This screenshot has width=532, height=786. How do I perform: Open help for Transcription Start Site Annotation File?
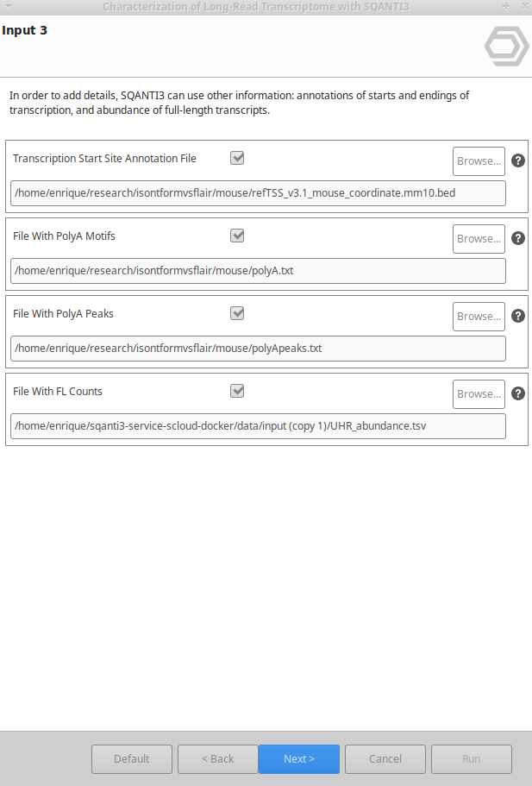(x=518, y=160)
